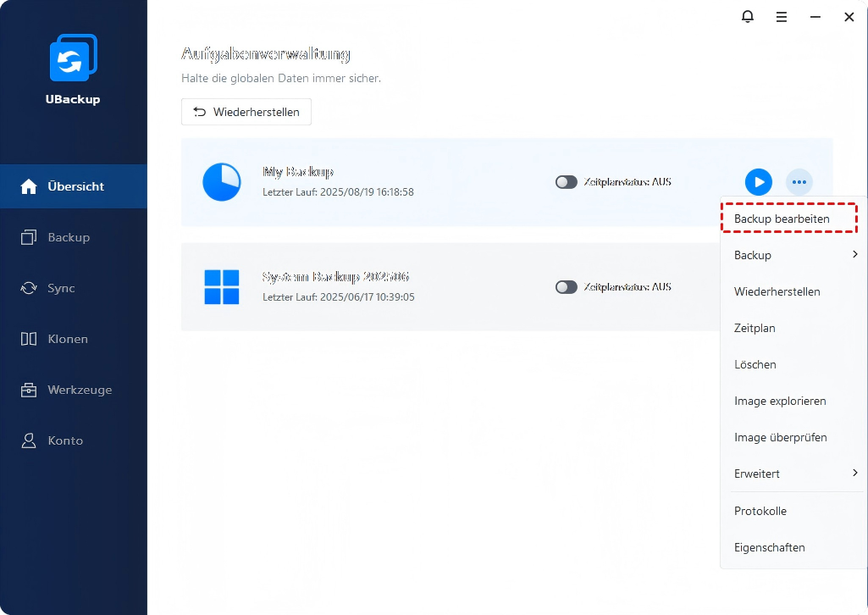
Task: Click the Wiederherstellen button at top
Action: (246, 112)
